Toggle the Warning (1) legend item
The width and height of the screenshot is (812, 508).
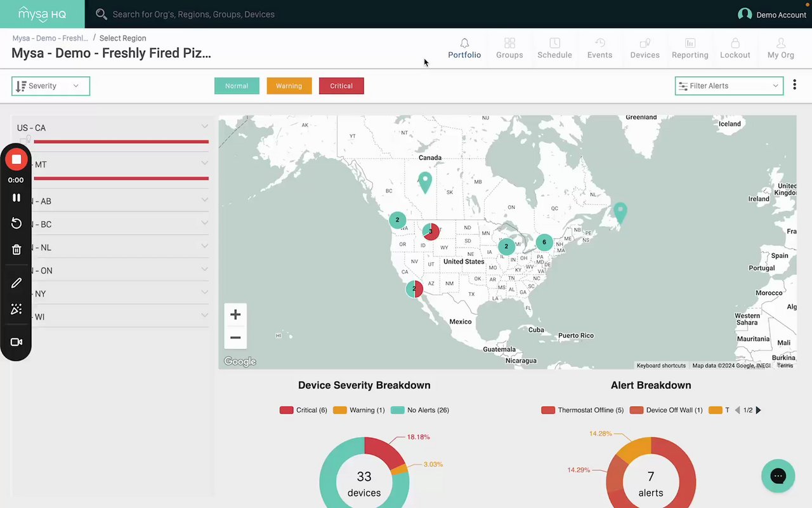[358, 410]
